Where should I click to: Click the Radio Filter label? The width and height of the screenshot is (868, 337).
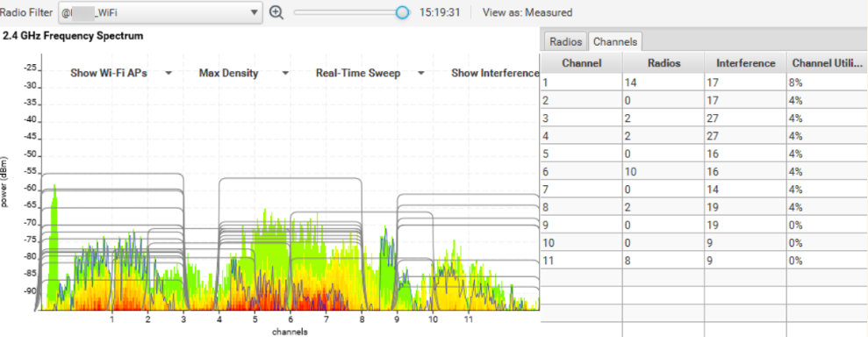point(26,12)
